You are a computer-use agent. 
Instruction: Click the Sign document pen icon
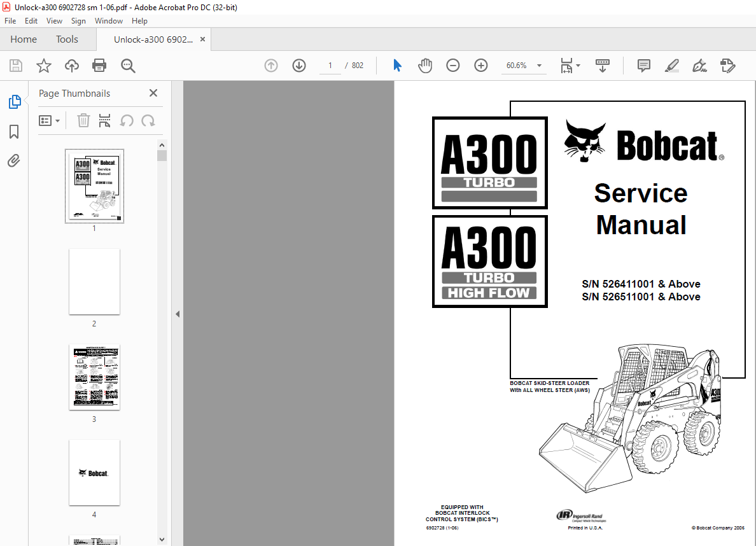pos(699,66)
